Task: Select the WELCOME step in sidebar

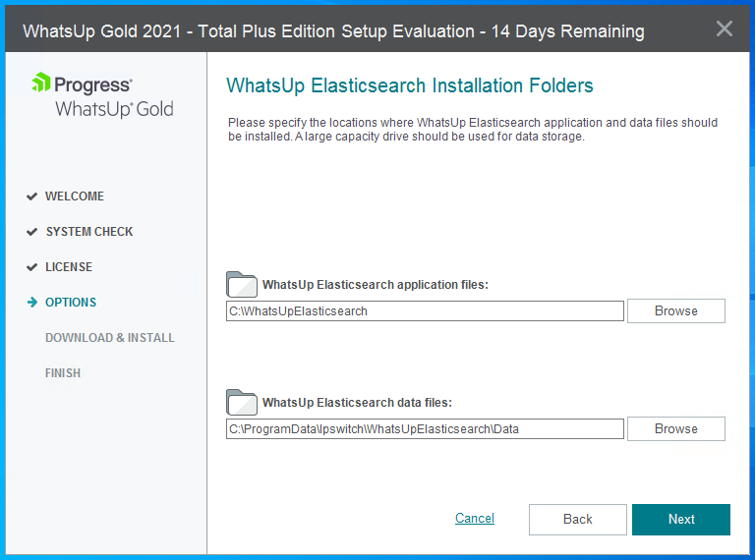Action: coord(75,196)
